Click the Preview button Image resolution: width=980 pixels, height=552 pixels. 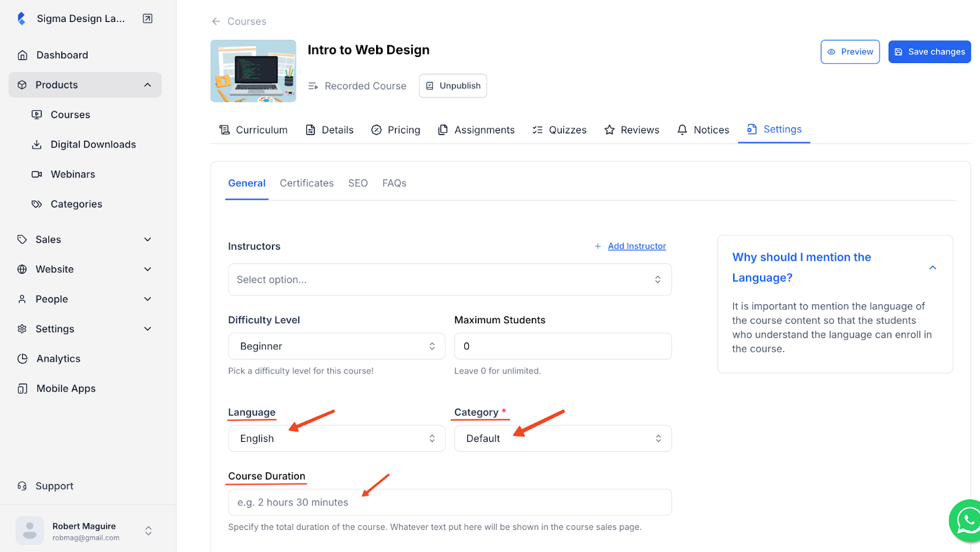tap(850, 52)
